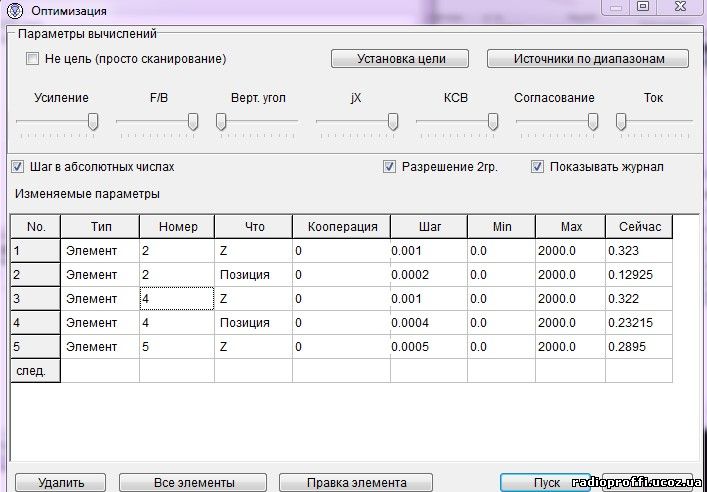Screen dimensions: 707x492
Task: Click the 'Сейчас' column header
Action: click(639, 226)
